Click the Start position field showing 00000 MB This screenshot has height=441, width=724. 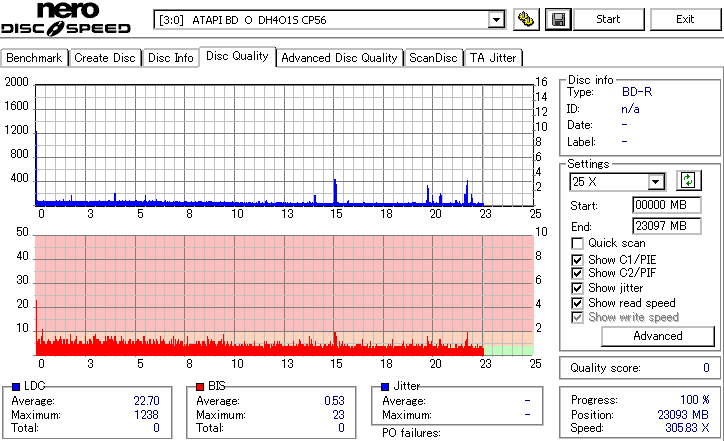coord(666,205)
